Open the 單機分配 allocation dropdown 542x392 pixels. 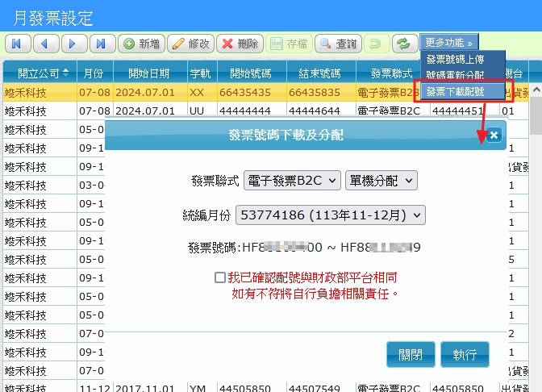381,180
